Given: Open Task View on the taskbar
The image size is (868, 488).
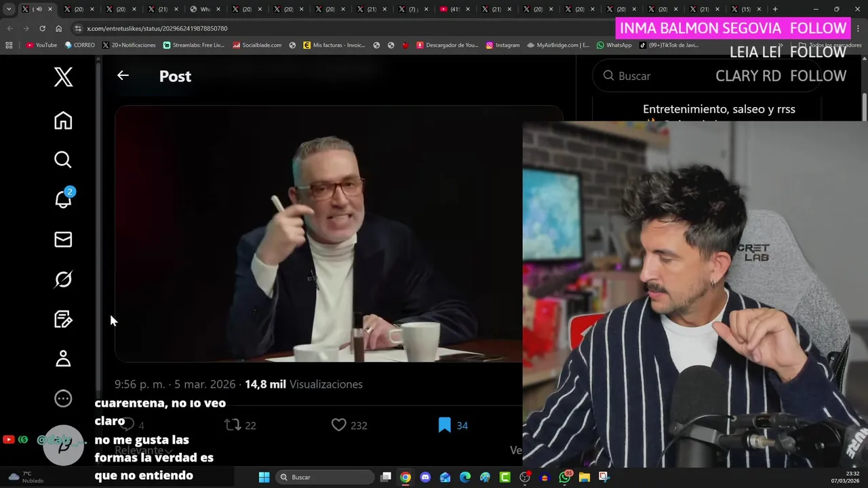Looking at the screenshot, I should tap(386, 477).
